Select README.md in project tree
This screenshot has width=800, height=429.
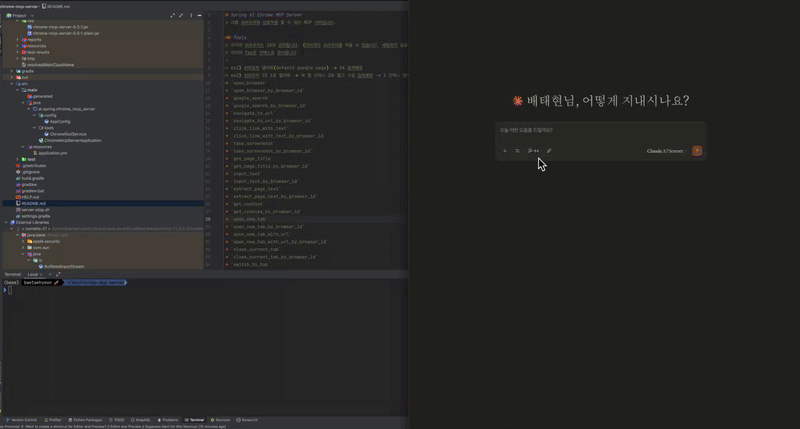pos(33,204)
